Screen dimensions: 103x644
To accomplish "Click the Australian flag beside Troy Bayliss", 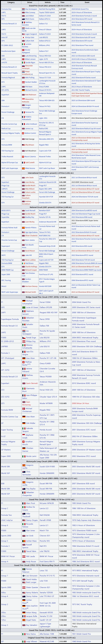I will pos(24,489).
